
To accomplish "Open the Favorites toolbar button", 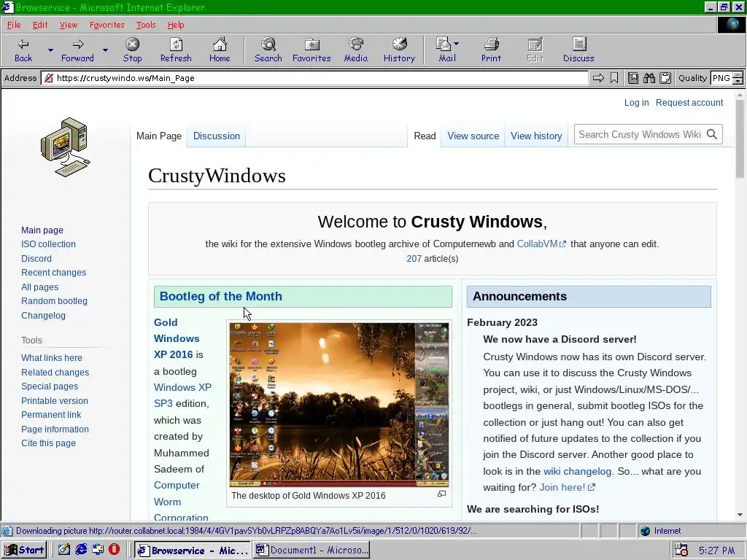I will click(311, 50).
